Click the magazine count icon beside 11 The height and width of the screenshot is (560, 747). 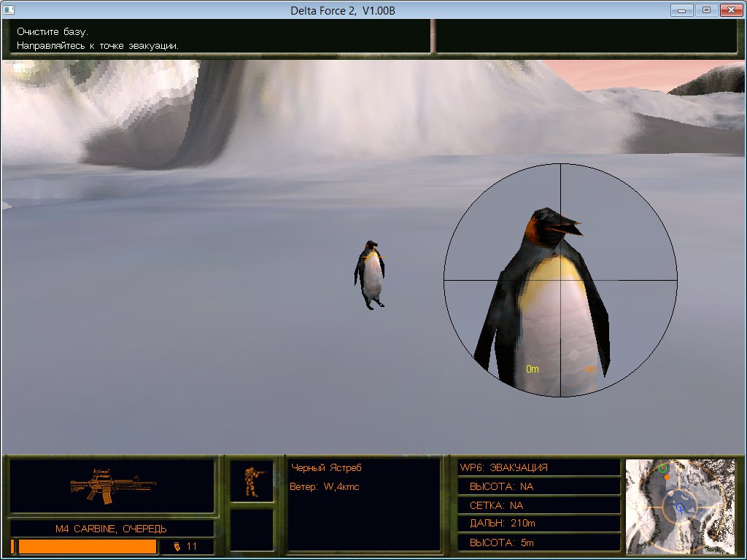pos(177,546)
